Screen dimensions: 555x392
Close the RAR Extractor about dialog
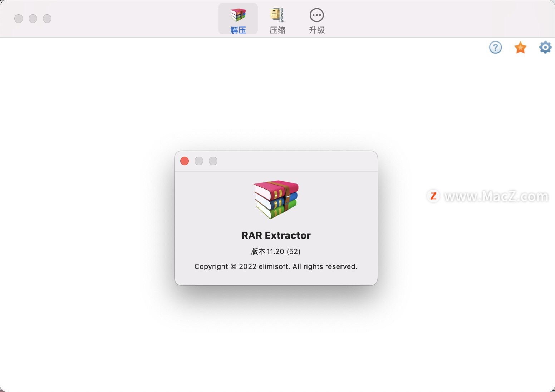pos(185,161)
